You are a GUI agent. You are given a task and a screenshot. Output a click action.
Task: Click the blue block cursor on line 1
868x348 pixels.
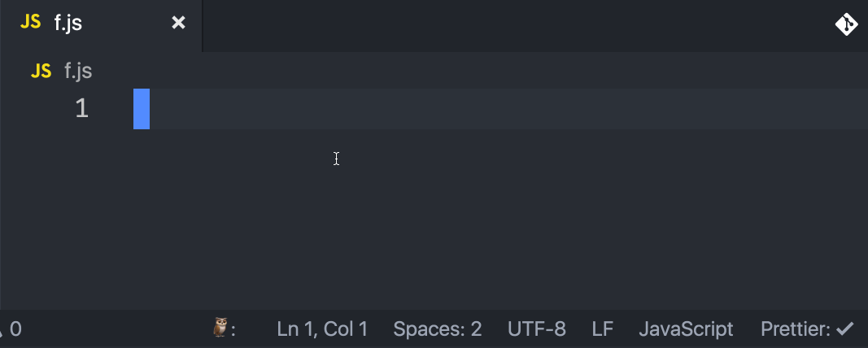tap(142, 109)
